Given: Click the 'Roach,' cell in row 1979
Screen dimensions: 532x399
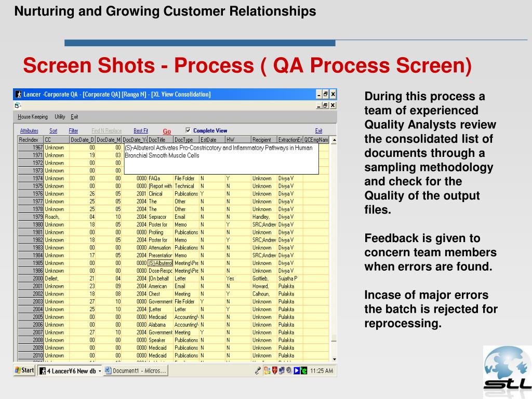Looking at the screenshot, I should pos(56,217).
